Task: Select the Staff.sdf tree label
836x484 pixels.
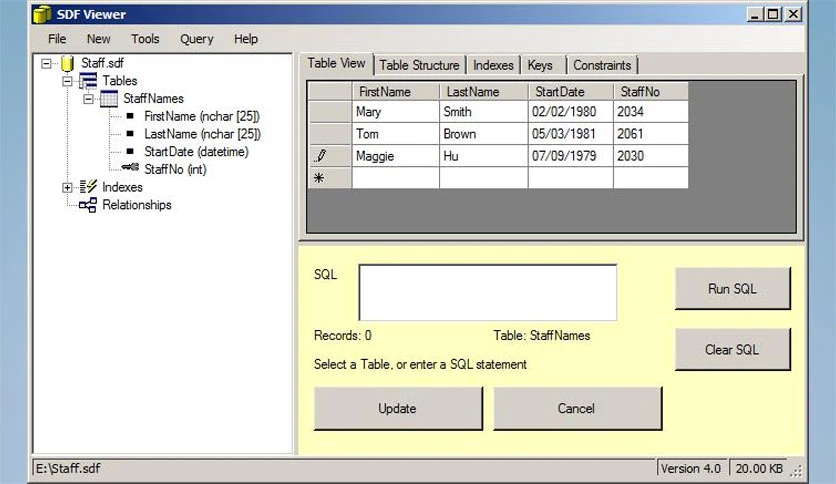Action: click(x=102, y=63)
